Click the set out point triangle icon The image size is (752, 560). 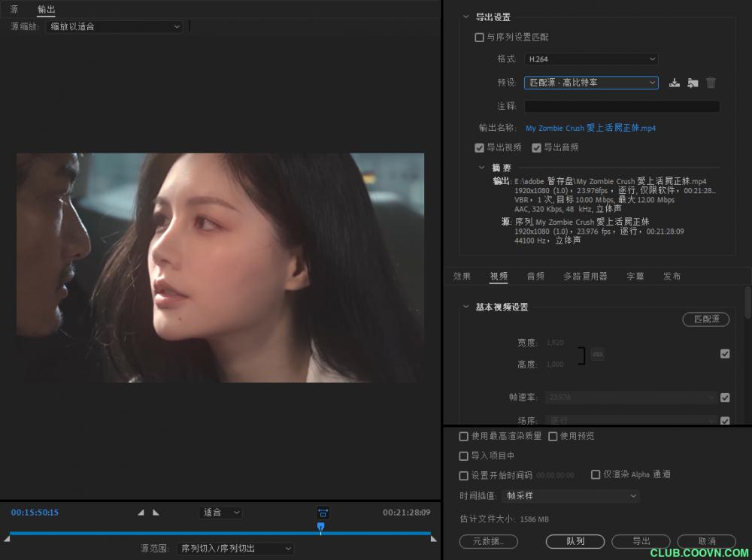click(156, 513)
